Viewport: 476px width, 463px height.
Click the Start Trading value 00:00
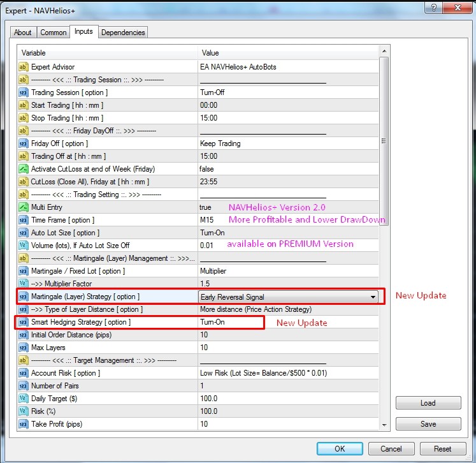click(208, 105)
